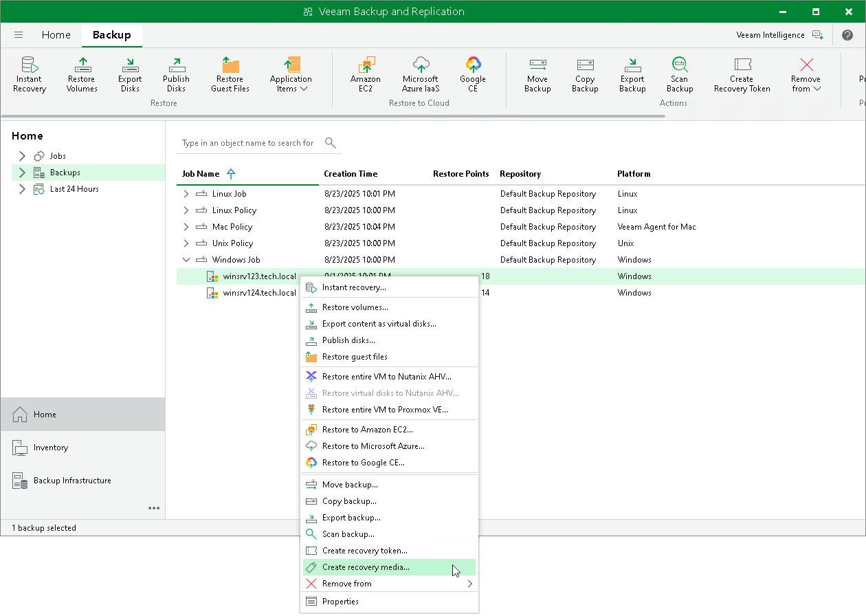Choose Restore guest files menu entry
The width and height of the screenshot is (866, 616).
pos(390,357)
